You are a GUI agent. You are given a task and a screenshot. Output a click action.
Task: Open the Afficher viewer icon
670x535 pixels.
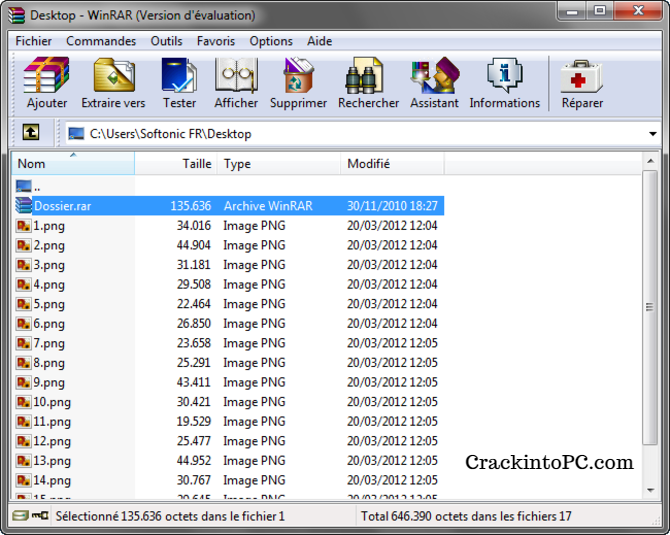click(236, 75)
